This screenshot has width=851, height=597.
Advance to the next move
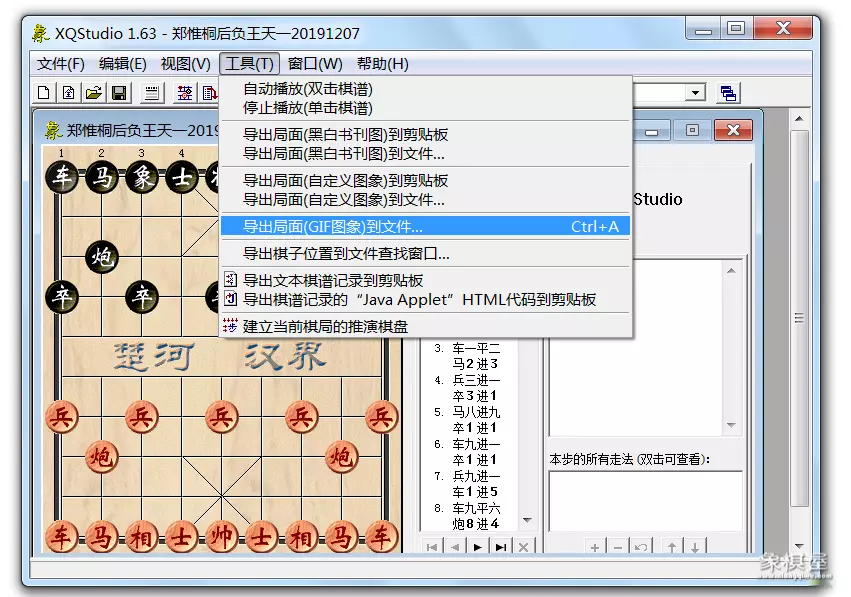click(x=476, y=545)
